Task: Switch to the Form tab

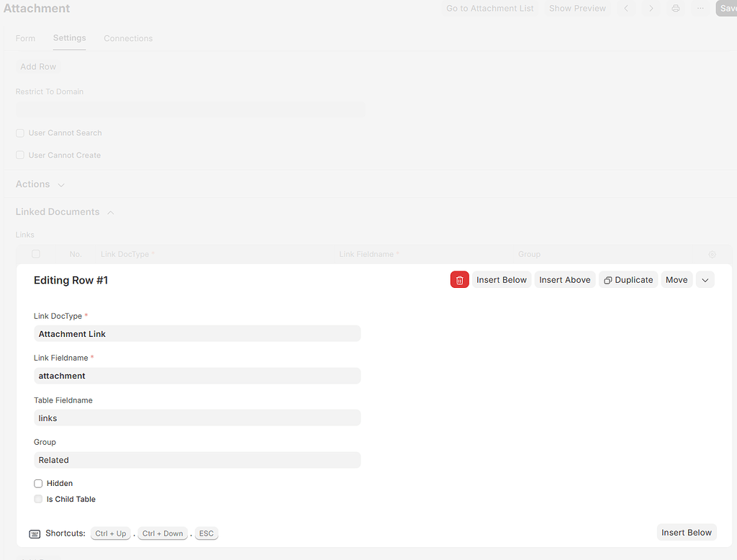Action: [x=25, y=38]
